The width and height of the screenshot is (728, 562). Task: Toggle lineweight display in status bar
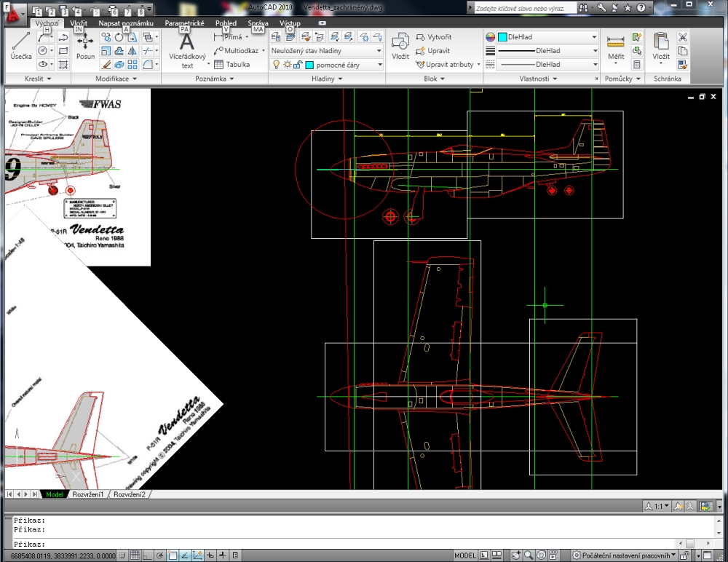[222, 555]
